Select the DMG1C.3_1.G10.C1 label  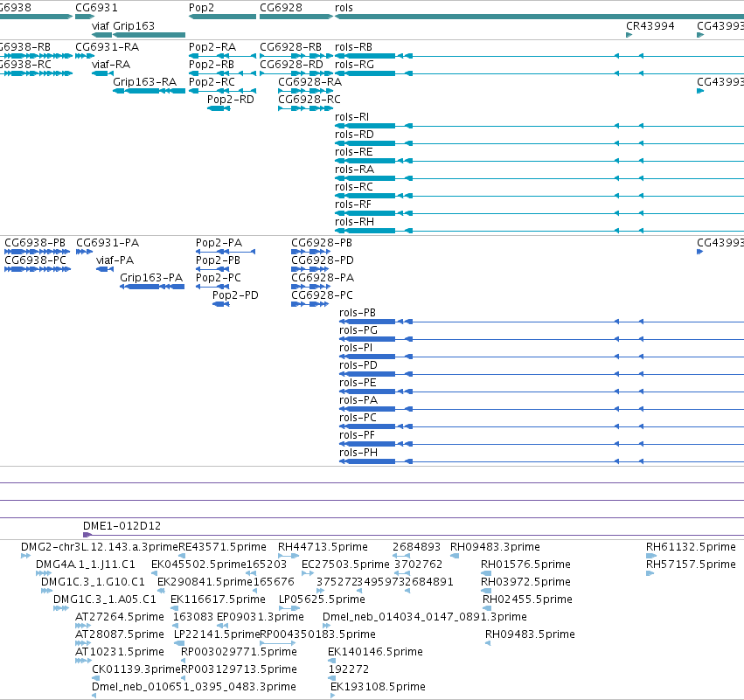pos(93,582)
